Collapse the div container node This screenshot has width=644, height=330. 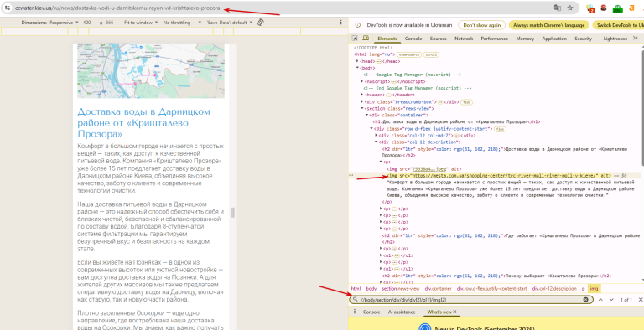[x=366, y=115]
